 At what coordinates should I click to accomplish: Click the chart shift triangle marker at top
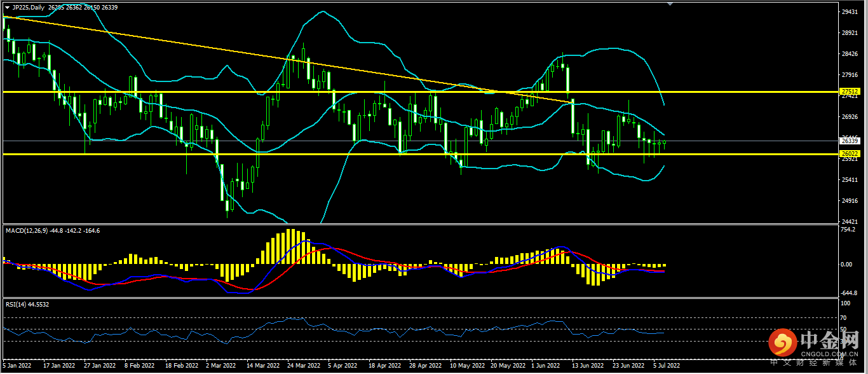tap(669, 4)
